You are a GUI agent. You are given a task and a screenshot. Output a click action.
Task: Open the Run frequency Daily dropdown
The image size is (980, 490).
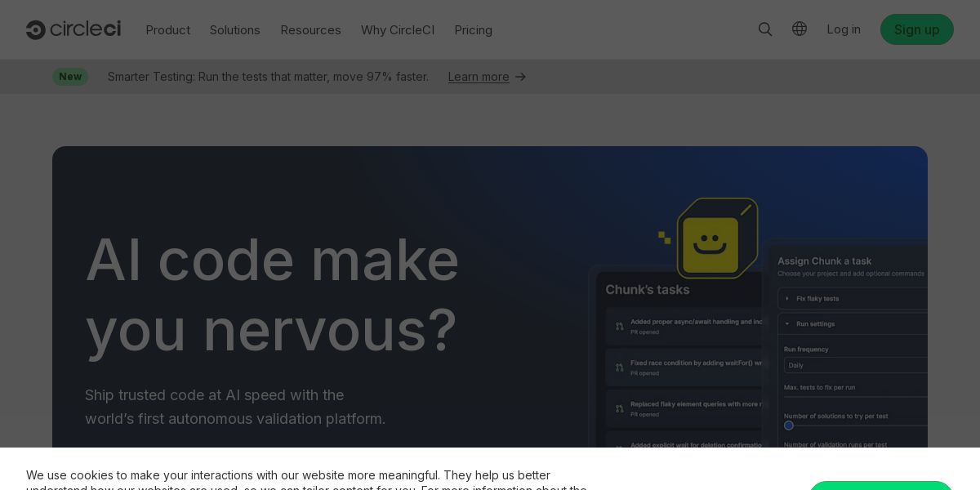pos(856,365)
